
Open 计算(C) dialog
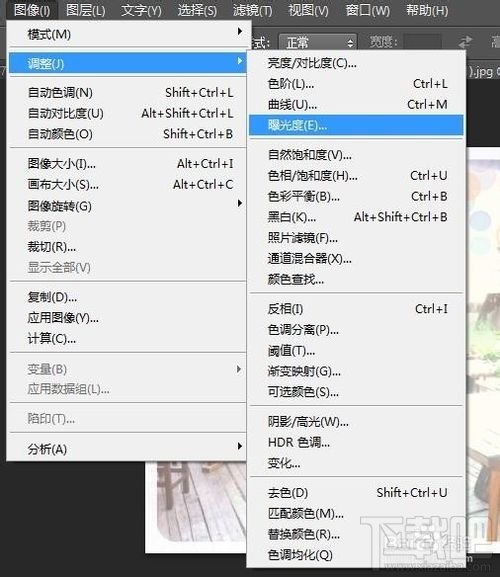point(127,338)
